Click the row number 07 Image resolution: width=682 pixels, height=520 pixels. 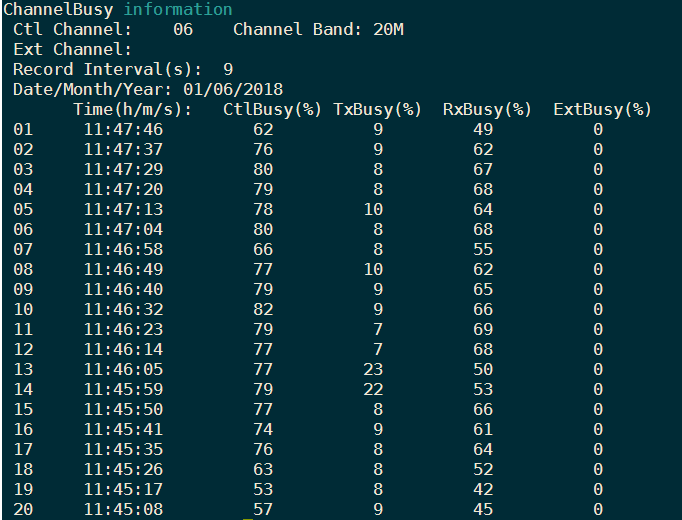(23, 250)
